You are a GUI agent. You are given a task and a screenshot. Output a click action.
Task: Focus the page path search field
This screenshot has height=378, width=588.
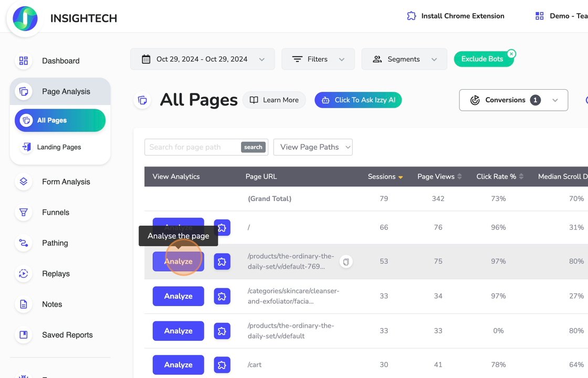click(x=193, y=148)
